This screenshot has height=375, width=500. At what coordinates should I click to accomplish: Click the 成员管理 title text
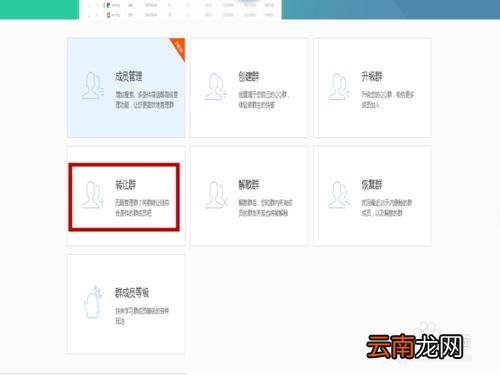click(129, 76)
